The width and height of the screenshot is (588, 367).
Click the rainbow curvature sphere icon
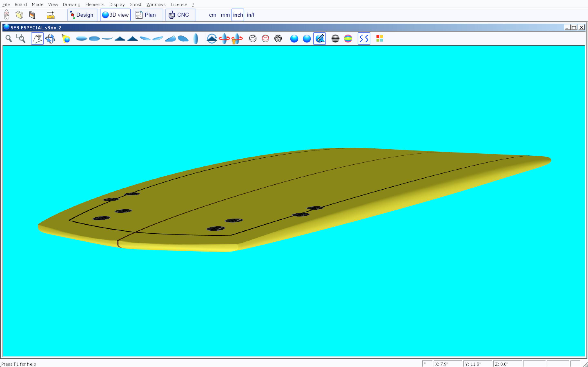tap(348, 39)
